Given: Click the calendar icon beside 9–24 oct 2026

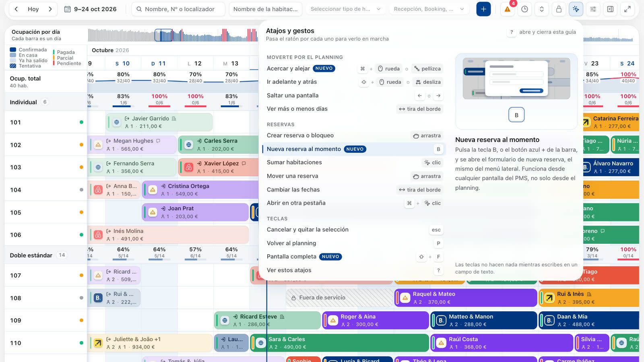Looking at the screenshot, I should click(x=68, y=9).
